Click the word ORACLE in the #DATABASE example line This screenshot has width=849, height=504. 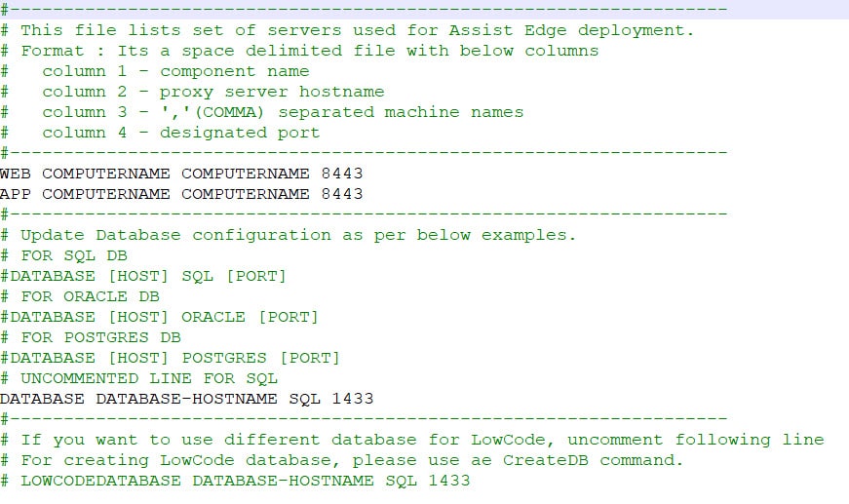[x=213, y=317]
